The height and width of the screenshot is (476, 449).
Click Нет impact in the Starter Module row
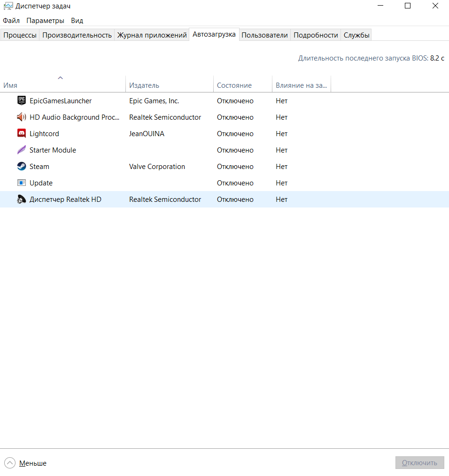click(282, 150)
